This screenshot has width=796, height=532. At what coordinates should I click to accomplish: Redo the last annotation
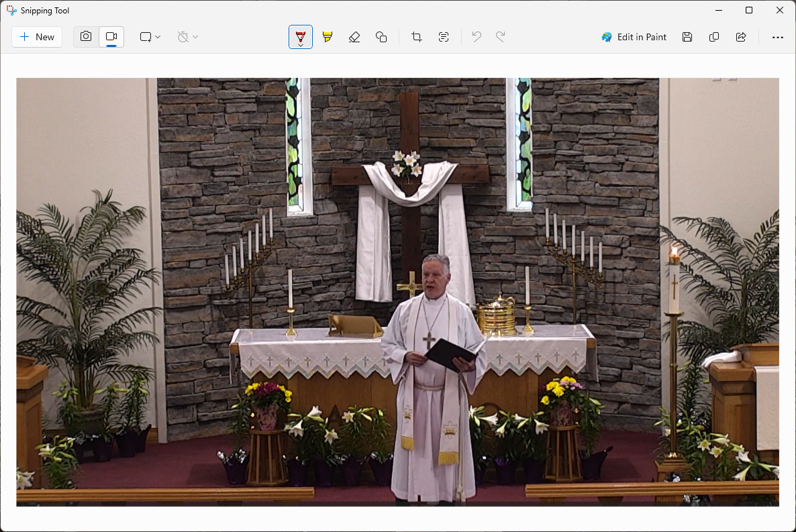[501, 37]
